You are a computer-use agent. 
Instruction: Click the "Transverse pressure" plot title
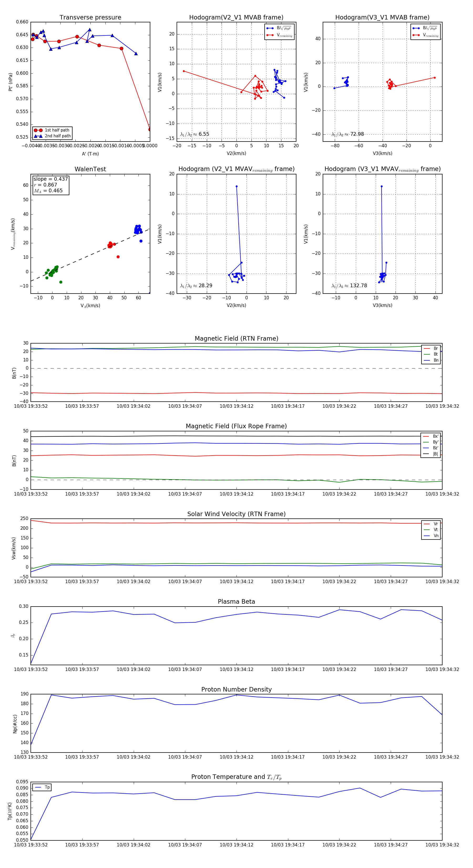pyautogui.click(x=90, y=18)
